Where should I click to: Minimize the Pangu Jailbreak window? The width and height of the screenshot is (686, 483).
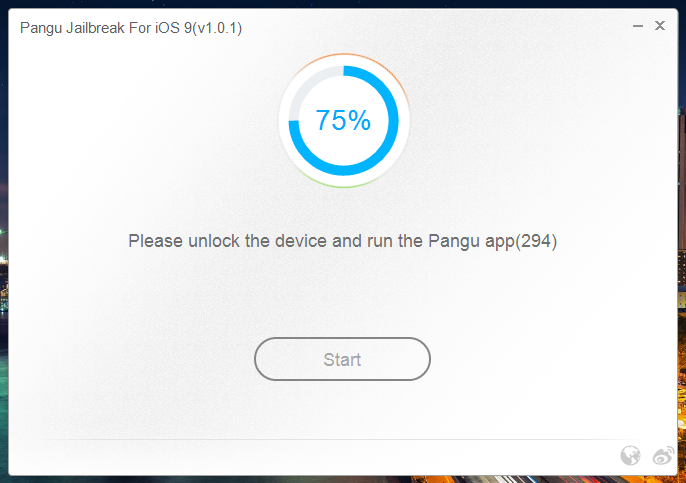click(638, 26)
